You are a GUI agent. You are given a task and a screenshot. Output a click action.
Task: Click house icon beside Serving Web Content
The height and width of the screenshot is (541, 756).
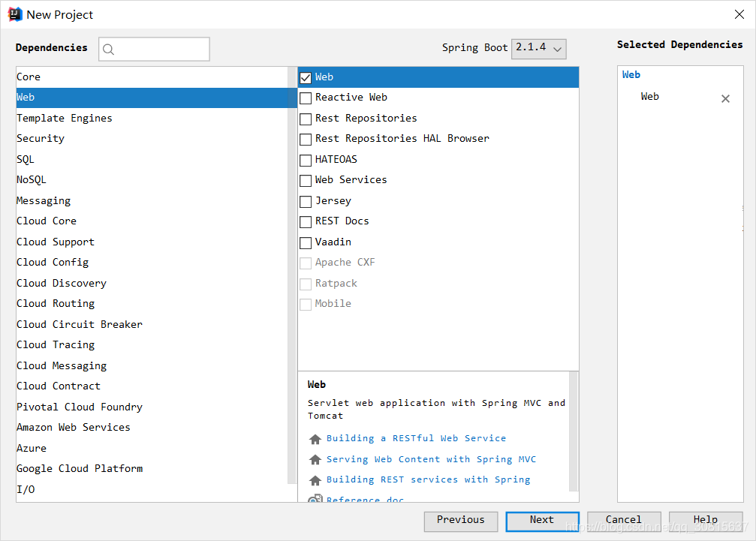pos(315,459)
